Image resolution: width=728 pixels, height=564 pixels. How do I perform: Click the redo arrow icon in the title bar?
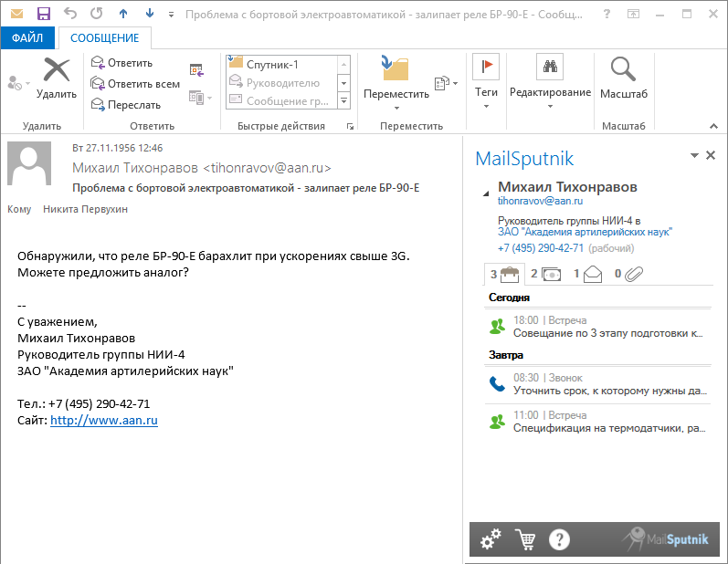pos(97,14)
